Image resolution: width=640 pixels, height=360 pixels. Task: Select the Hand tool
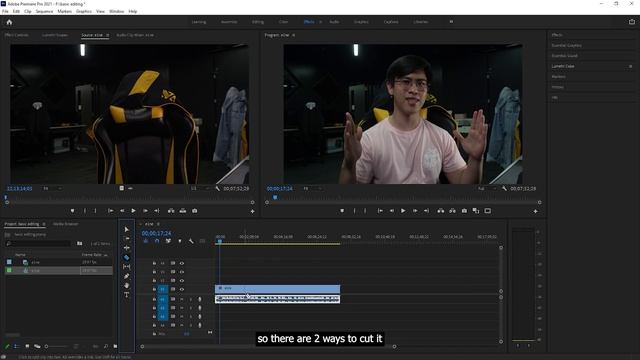coord(127,285)
